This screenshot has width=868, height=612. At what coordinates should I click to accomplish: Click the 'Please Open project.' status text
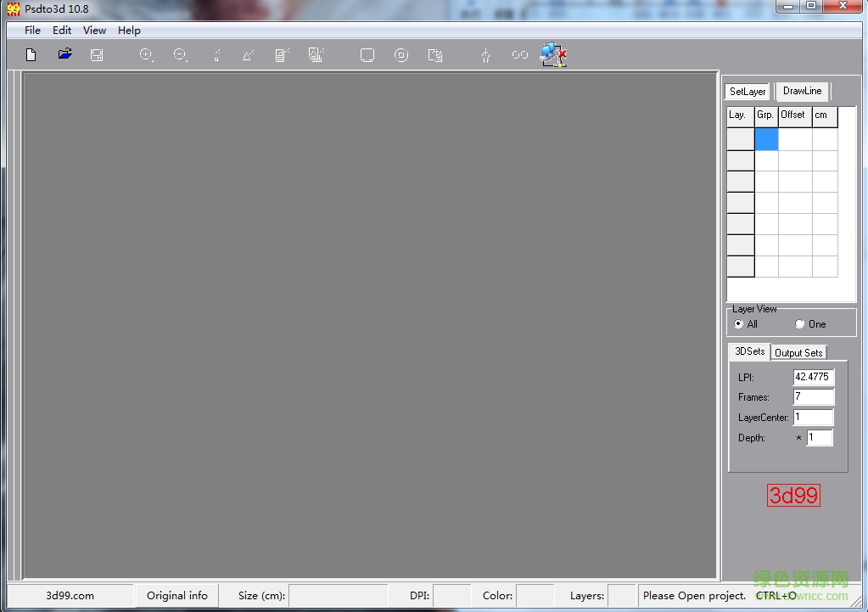694,596
